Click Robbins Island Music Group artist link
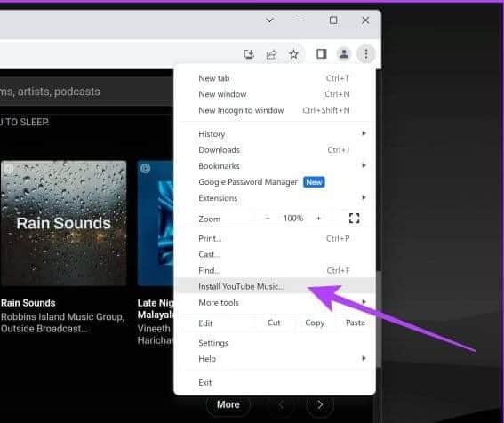Screen dimensions: 504x423 click(62, 317)
